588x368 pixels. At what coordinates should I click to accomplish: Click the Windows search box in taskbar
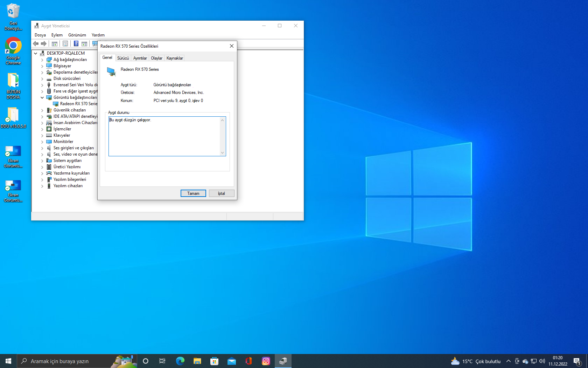[66, 361]
